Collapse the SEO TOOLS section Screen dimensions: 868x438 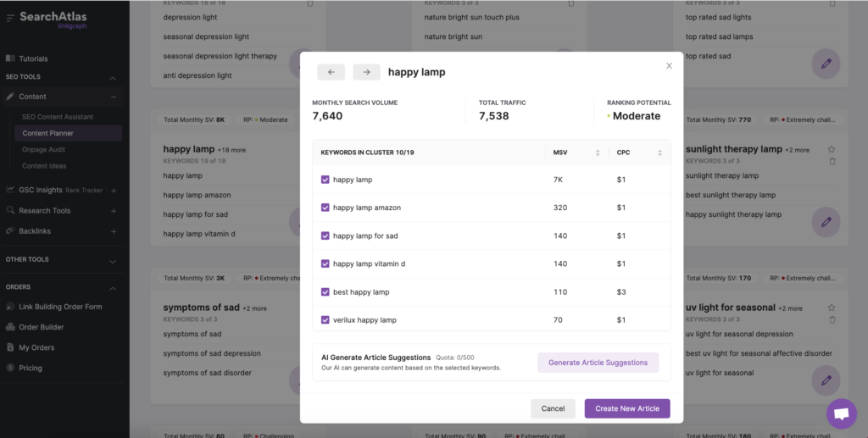pos(113,78)
